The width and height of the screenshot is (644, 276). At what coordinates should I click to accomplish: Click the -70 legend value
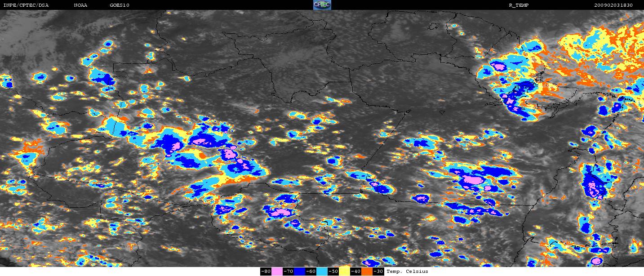pos(289,271)
